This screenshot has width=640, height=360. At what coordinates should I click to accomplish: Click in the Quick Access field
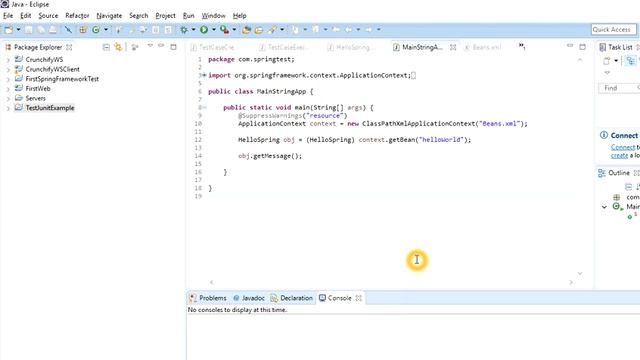(613, 29)
